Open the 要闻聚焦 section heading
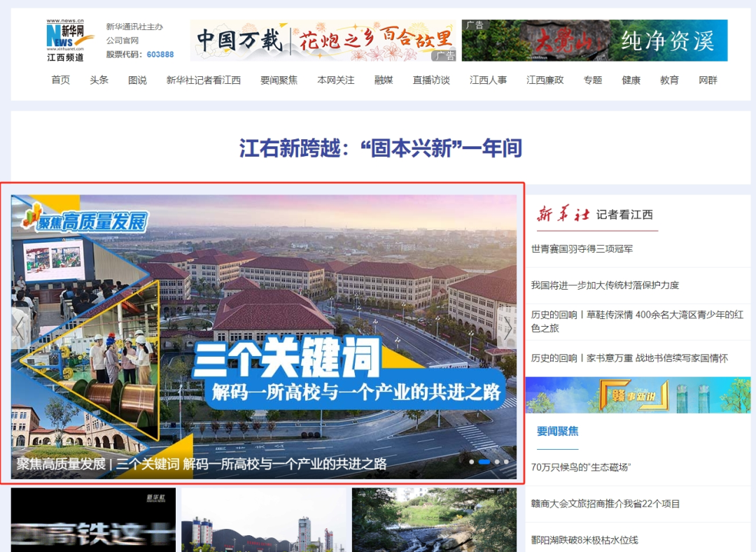This screenshot has width=756, height=552. click(x=558, y=431)
